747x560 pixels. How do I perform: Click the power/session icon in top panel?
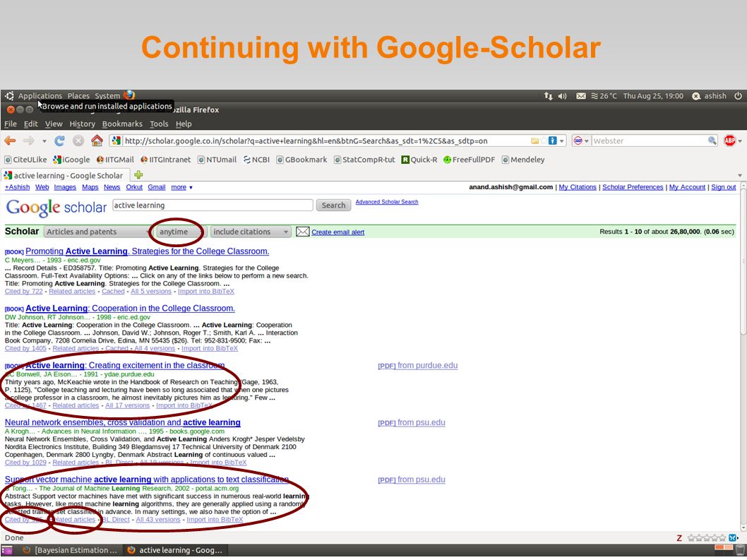click(x=738, y=95)
